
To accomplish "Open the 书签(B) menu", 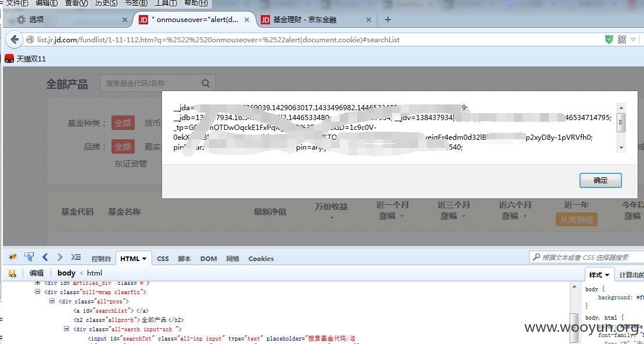I will click(136, 3).
